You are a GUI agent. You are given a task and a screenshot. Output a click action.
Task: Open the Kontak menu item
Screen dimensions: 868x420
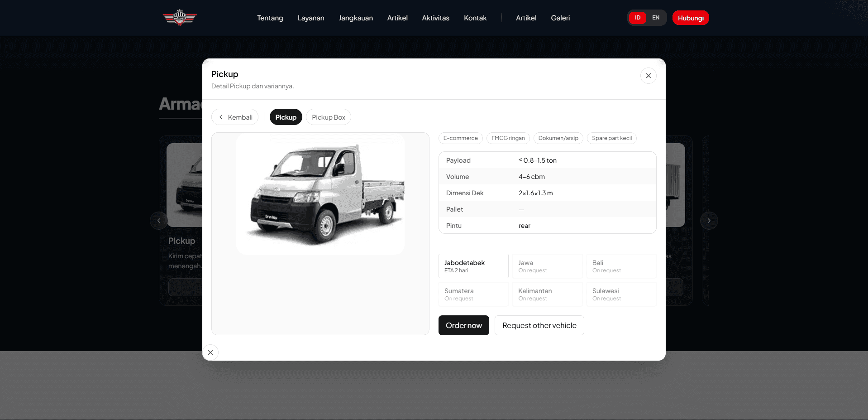[475, 18]
